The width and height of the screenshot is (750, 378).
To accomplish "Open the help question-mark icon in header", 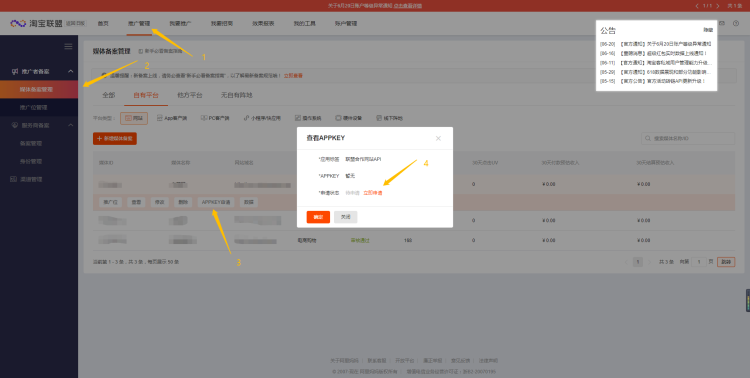I will click(x=736, y=23).
